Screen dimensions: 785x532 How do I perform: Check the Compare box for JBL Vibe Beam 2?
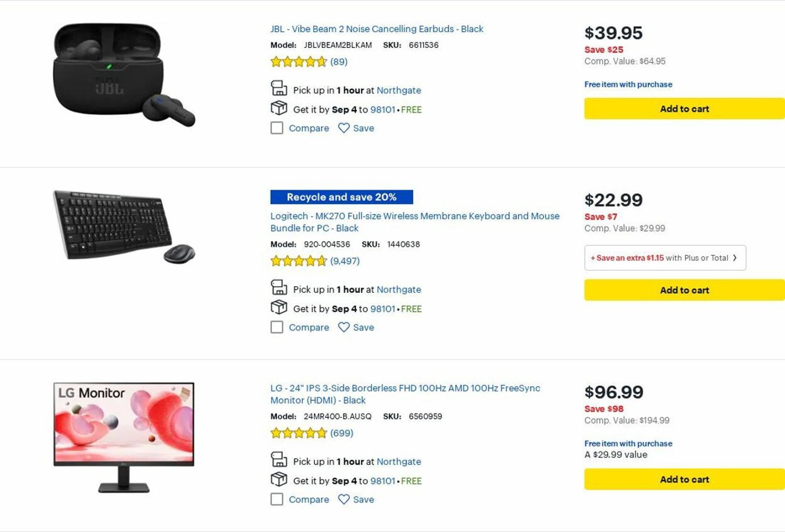tap(277, 128)
